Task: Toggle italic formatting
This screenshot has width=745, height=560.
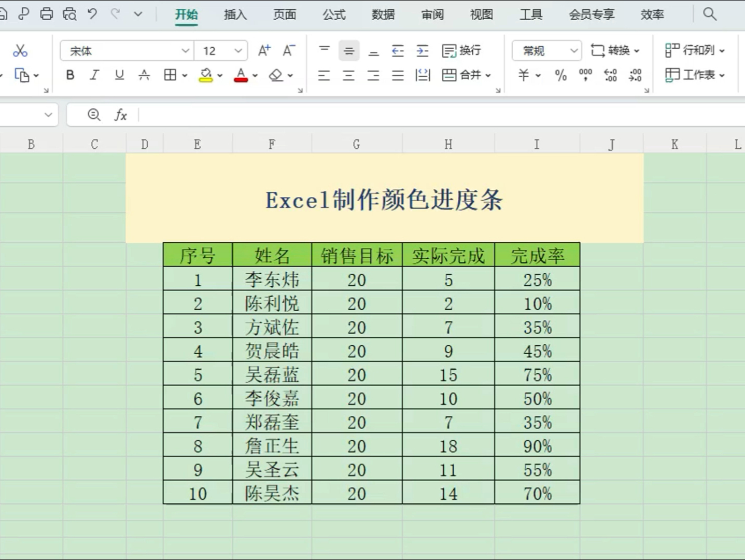Action: click(94, 75)
